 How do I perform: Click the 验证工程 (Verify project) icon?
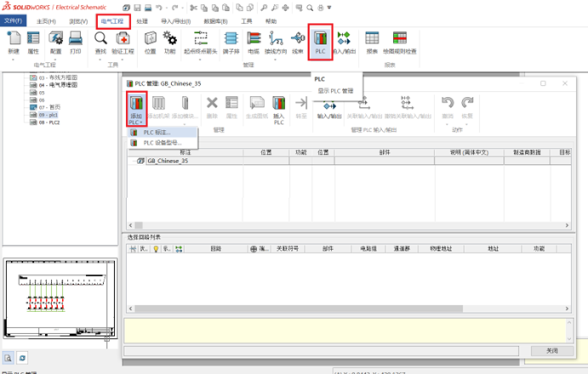123,39
